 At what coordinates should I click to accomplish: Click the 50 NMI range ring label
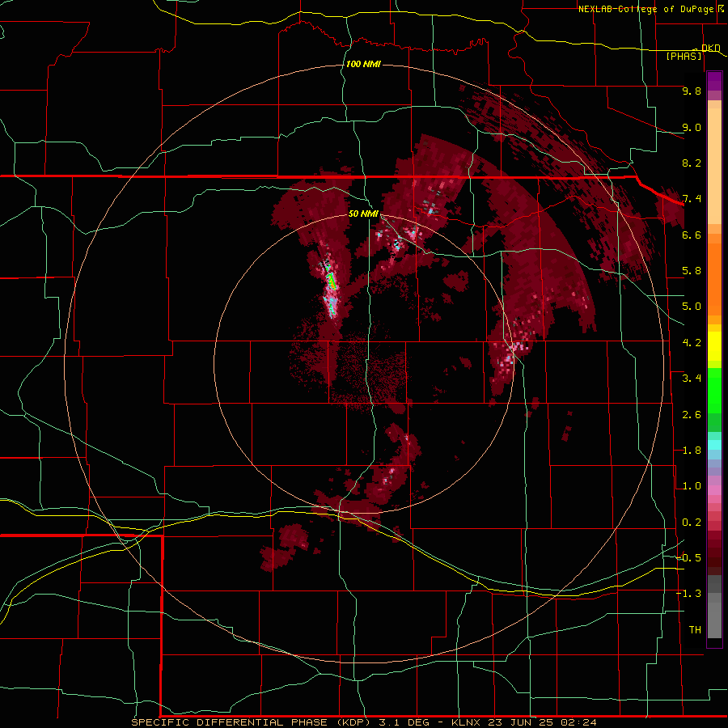(363, 214)
